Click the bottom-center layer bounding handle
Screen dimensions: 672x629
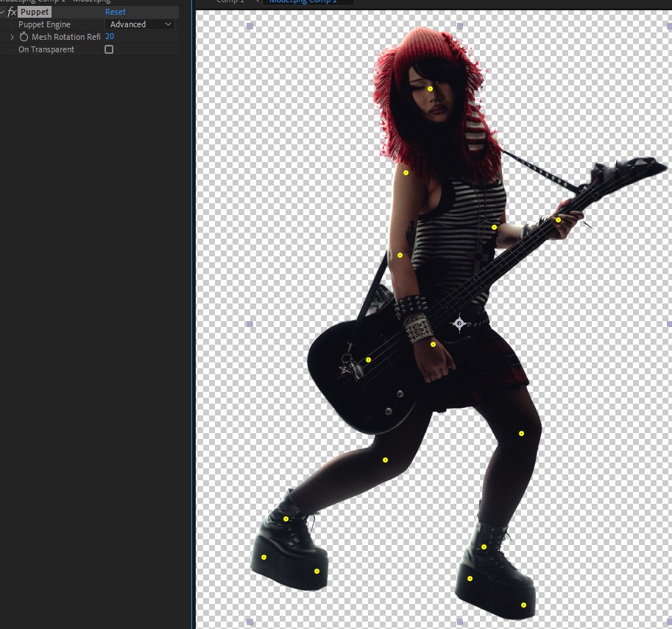click(x=460, y=622)
